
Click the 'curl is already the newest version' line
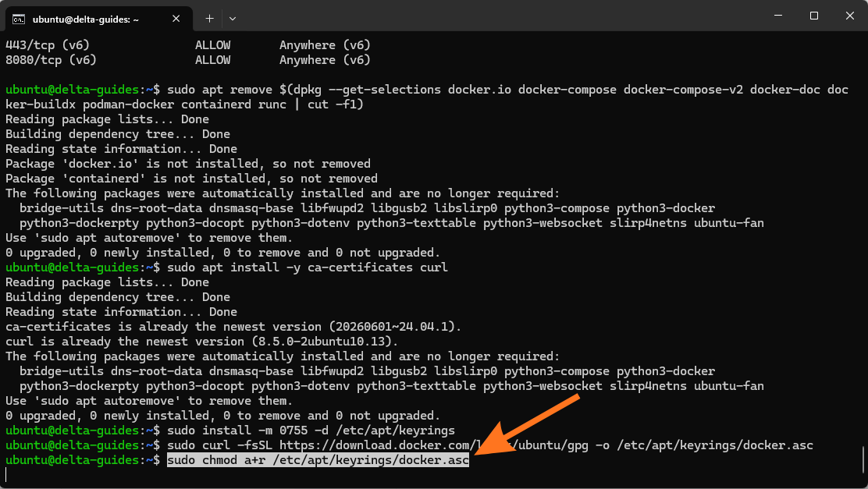tap(201, 342)
